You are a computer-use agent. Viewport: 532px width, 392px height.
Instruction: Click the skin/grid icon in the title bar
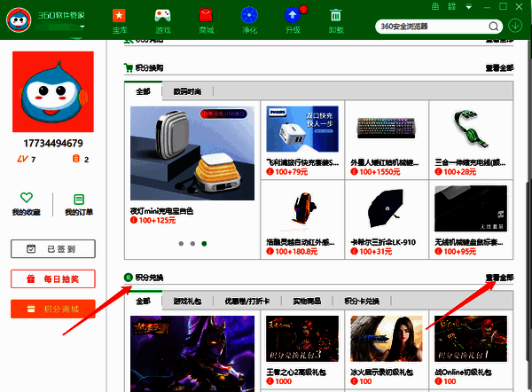tap(452, 6)
